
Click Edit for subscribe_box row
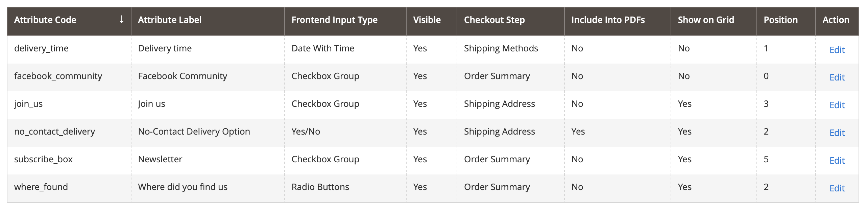837,161
